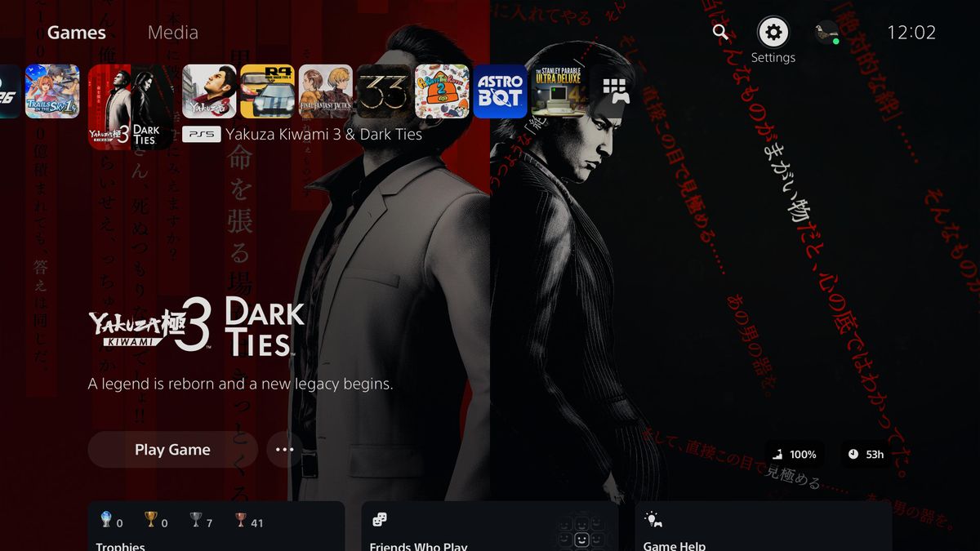Click the 41 bronze trophy count

(x=256, y=522)
